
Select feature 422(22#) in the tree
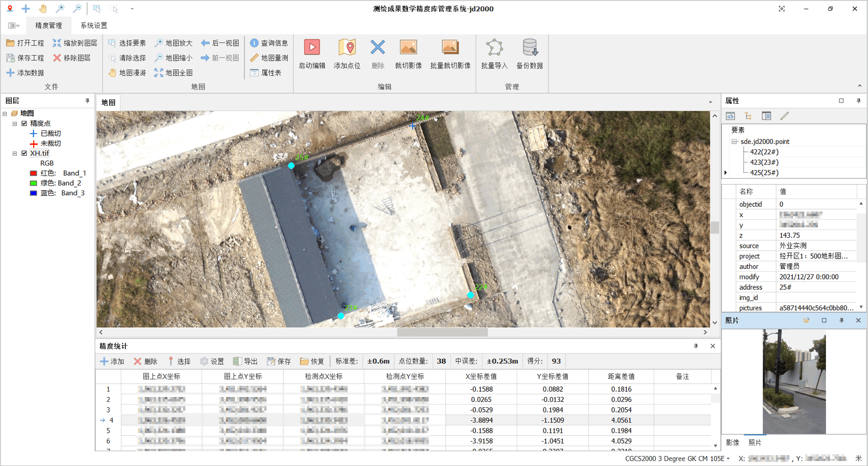[x=764, y=152]
